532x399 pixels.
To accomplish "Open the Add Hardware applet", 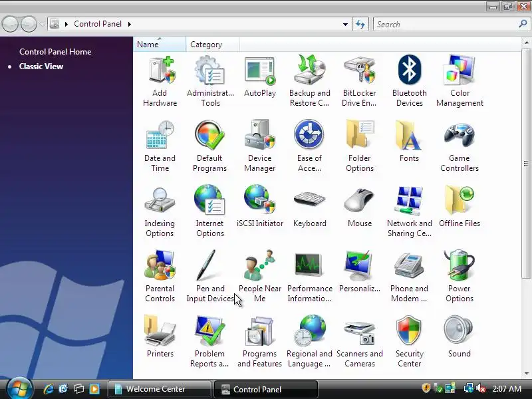I will 160,81.
